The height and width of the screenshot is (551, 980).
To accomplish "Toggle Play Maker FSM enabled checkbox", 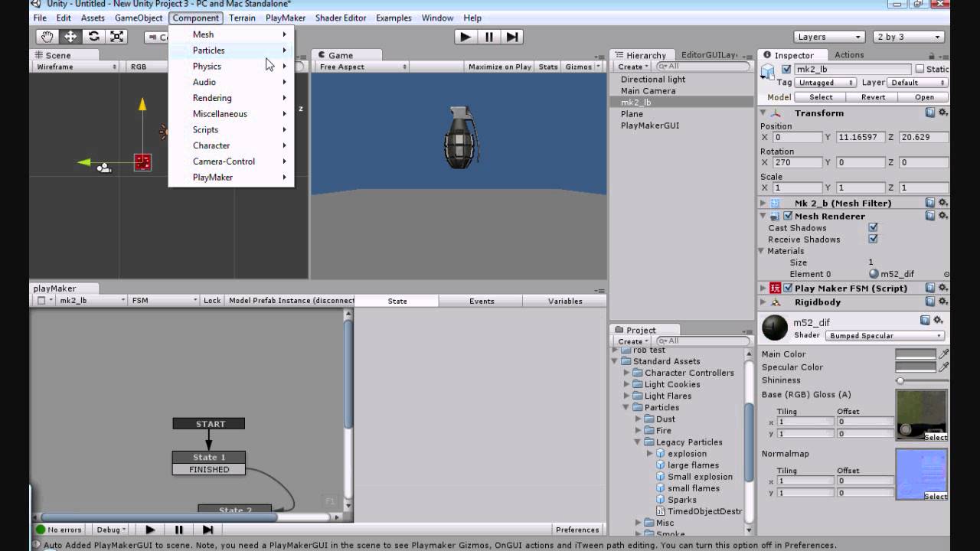I will click(x=787, y=288).
